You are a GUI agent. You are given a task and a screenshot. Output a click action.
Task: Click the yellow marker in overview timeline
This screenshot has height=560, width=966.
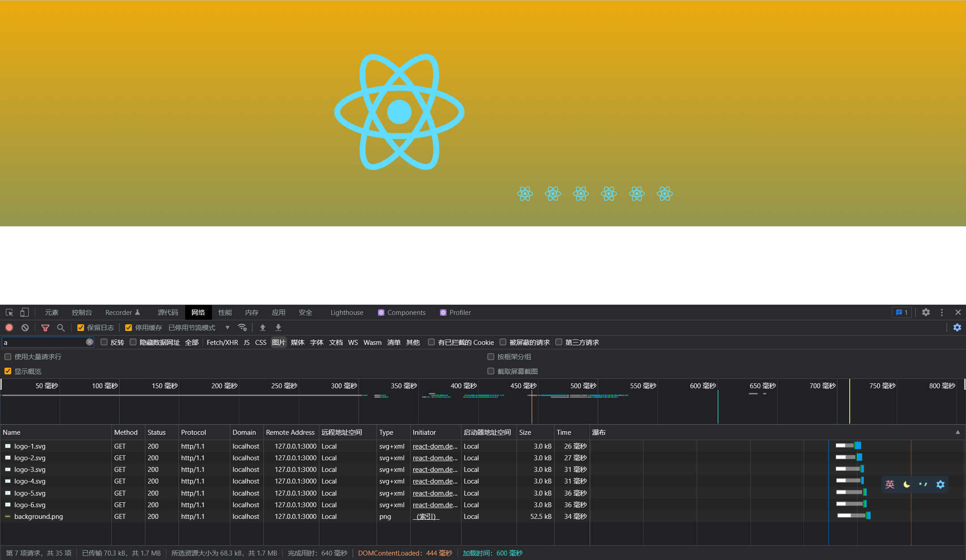pyautogui.click(x=849, y=401)
